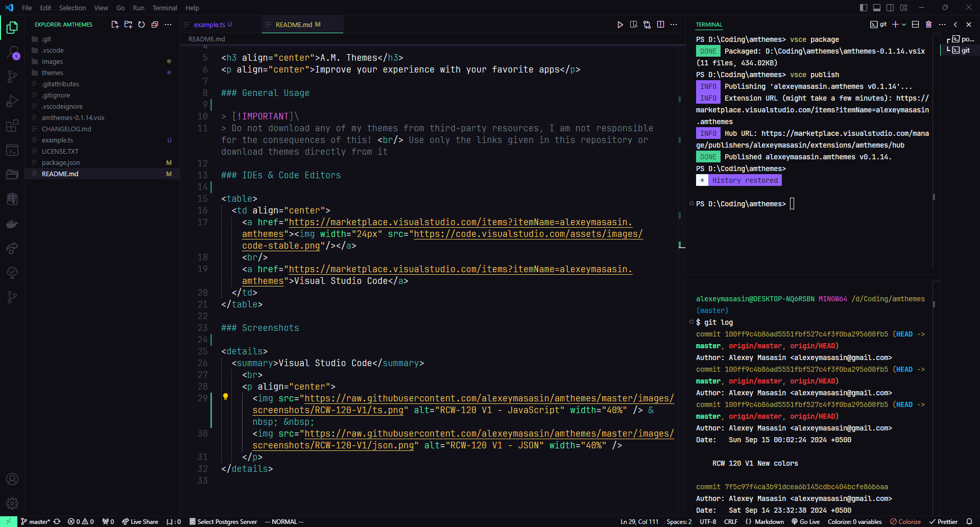Open the Live Share view in activity bar
980x527 pixels.
(12, 248)
